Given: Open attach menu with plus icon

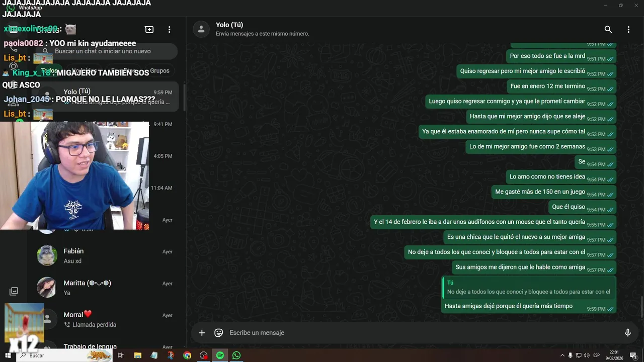Looking at the screenshot, I should point(202,333).
